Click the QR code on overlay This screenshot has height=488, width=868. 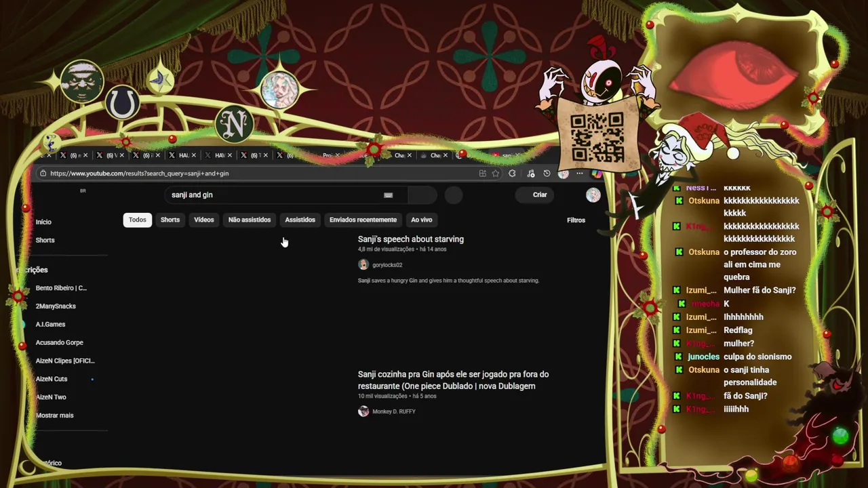pyautogui.click(x=597, y=138)
